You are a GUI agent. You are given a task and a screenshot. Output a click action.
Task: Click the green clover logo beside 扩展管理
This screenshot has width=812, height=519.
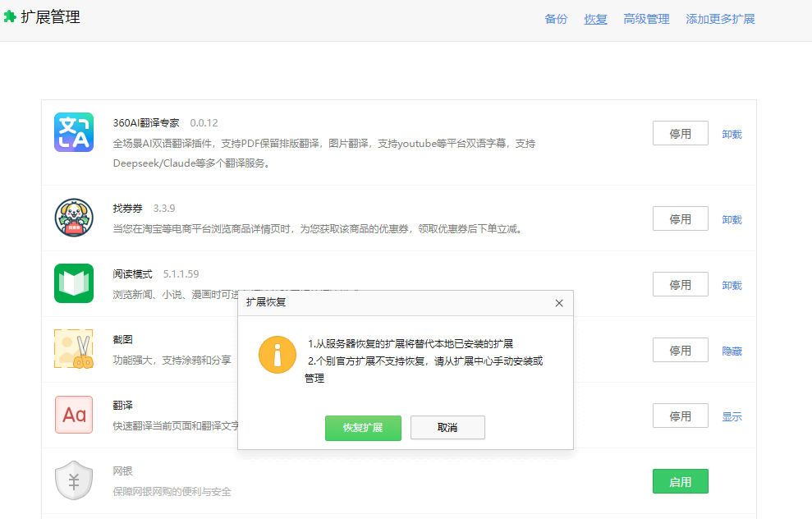coord(11,16)
